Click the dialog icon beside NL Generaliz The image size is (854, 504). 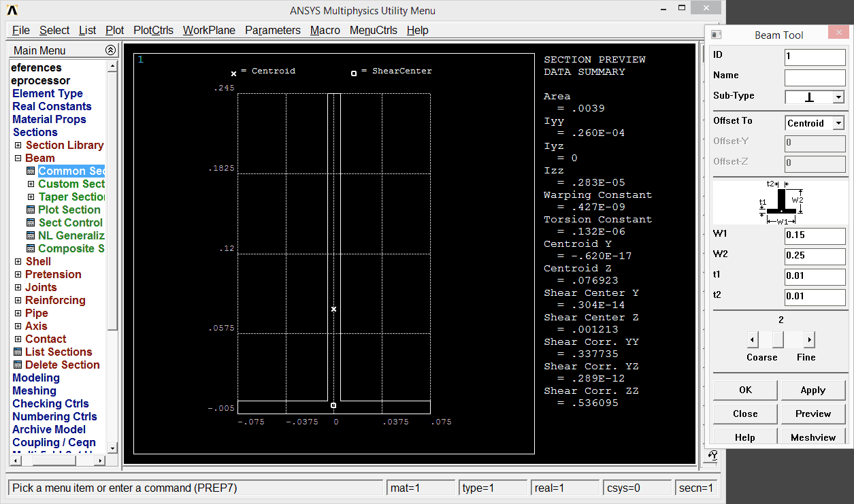click(31, 236)
